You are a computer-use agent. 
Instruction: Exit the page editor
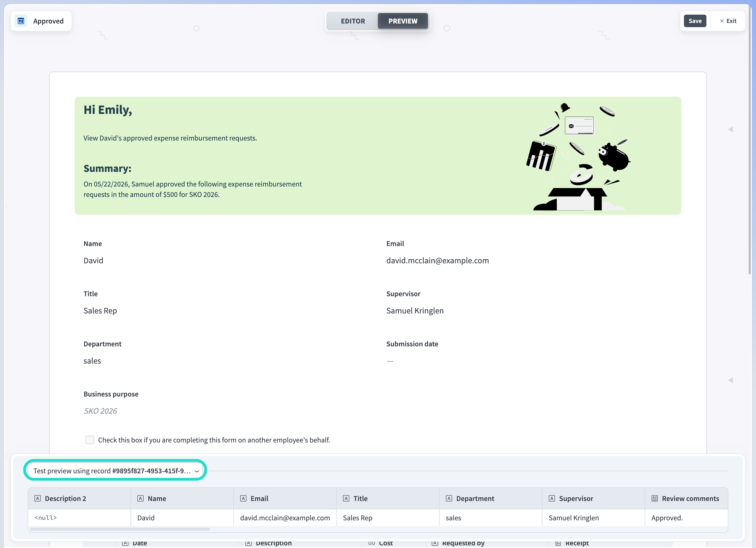728,21
